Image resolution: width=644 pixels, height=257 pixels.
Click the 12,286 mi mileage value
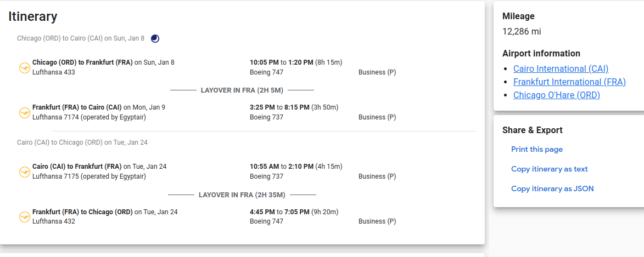[x=522, y=31]
